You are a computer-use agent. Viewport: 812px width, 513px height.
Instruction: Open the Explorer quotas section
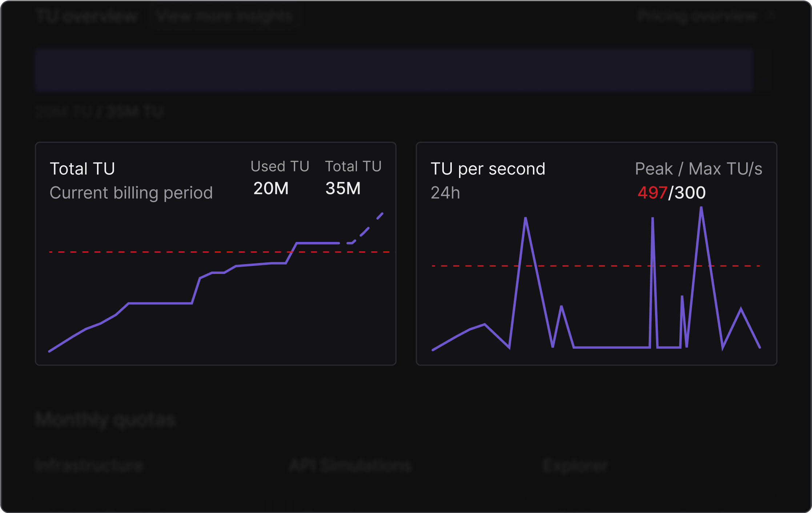(574, 465)
